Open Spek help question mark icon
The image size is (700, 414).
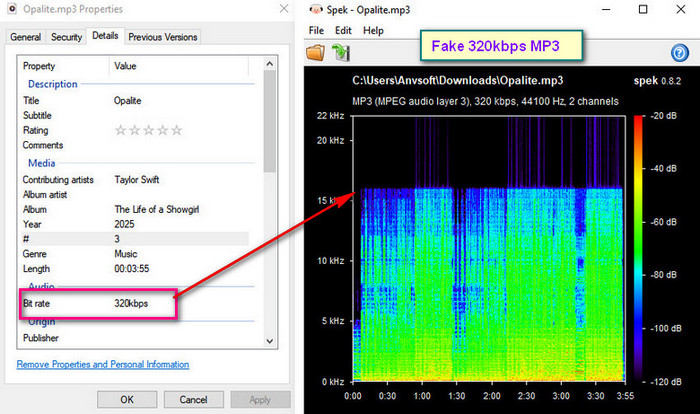[679, 53]
